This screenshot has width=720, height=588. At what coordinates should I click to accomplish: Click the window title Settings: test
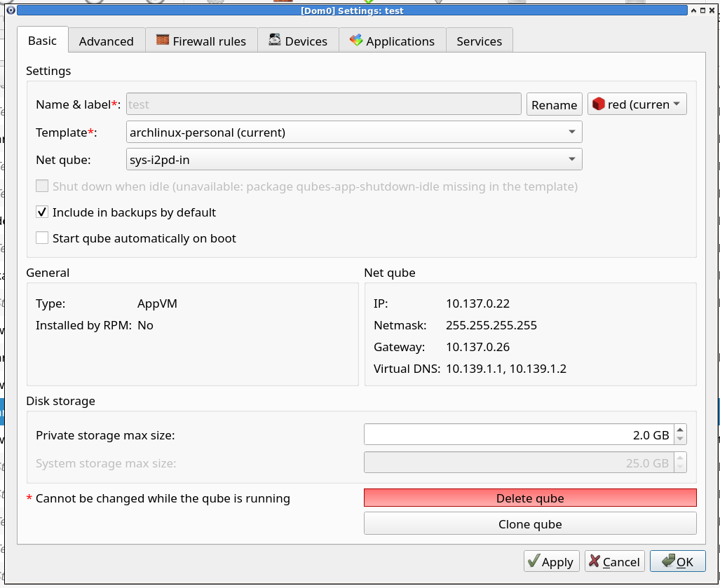(x=352, y=11)
